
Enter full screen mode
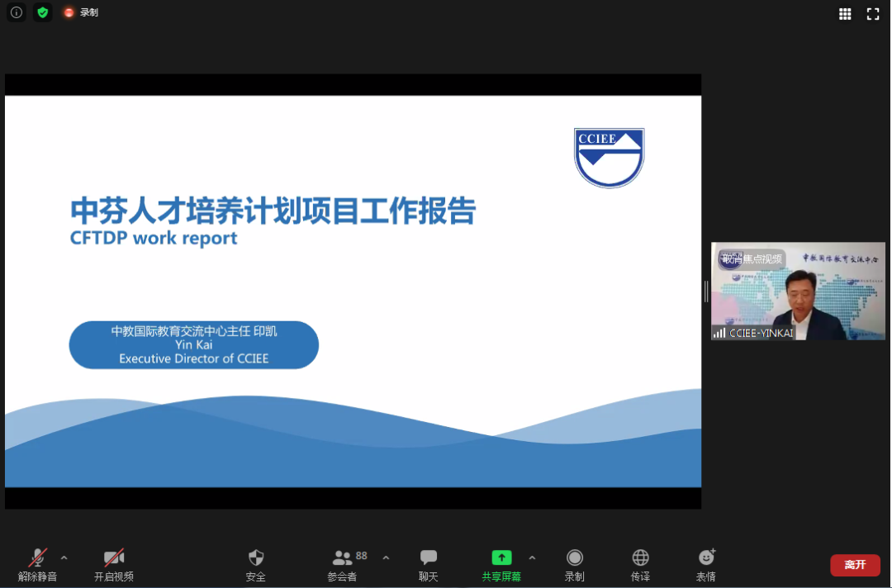click(873, 14)
